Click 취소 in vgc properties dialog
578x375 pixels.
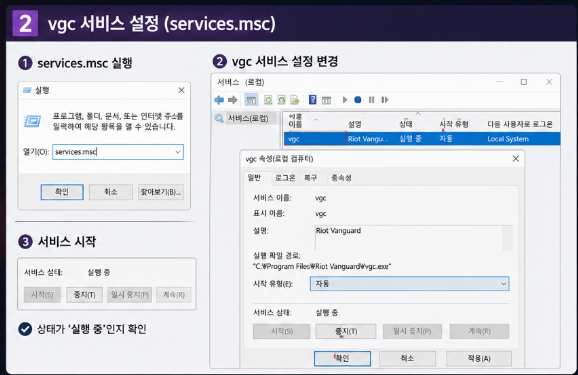407,358
